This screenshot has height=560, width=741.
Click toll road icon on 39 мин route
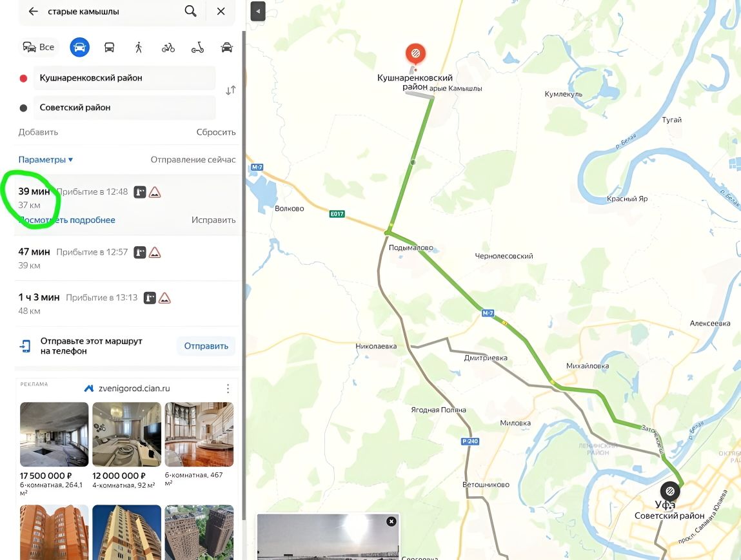[x=140, y=192]
